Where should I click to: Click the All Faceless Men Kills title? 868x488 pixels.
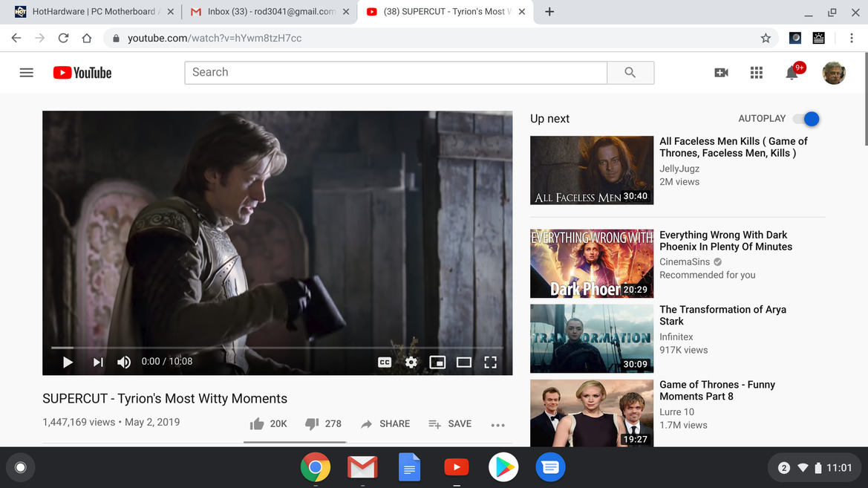coord(734,147)
